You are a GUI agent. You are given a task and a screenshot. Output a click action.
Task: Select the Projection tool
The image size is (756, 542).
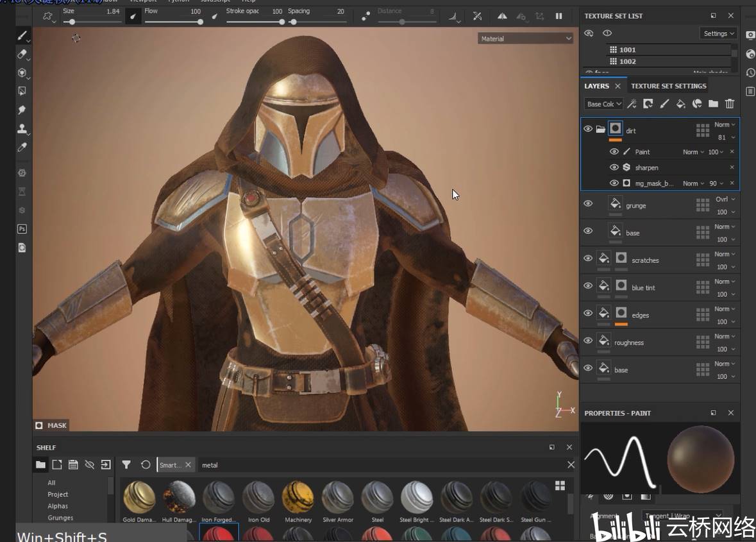click(22, 73)
